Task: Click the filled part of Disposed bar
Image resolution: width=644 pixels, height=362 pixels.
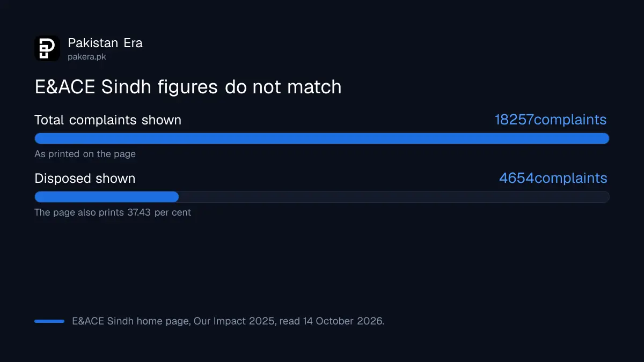Action: [x=107, y=197]
